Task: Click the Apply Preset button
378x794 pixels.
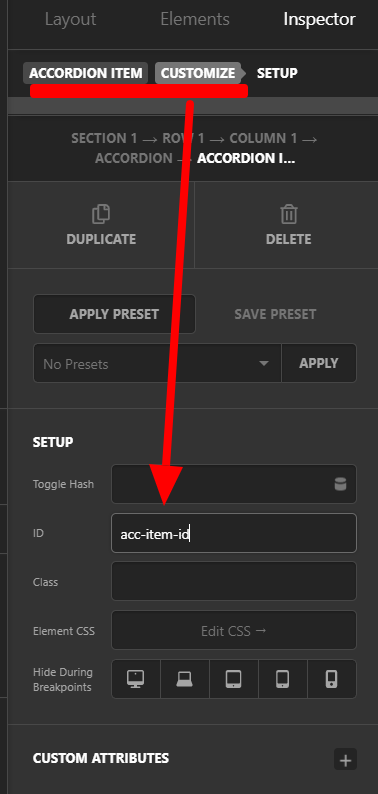Action: (115, 314)
